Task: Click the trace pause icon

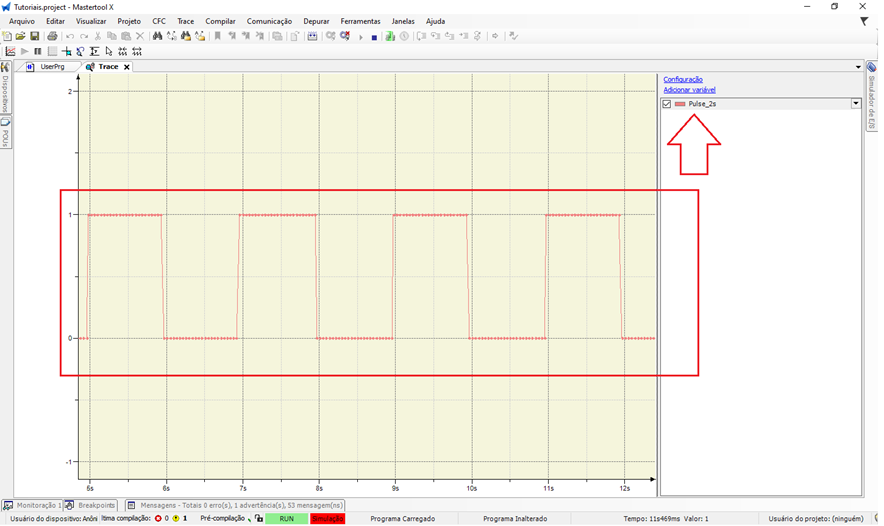Action: click(x=38, y=51)
